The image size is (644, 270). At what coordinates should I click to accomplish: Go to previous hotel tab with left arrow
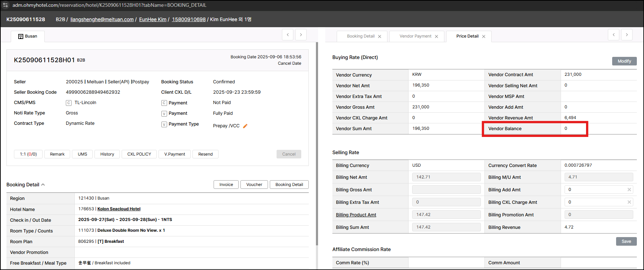[288, 35]
